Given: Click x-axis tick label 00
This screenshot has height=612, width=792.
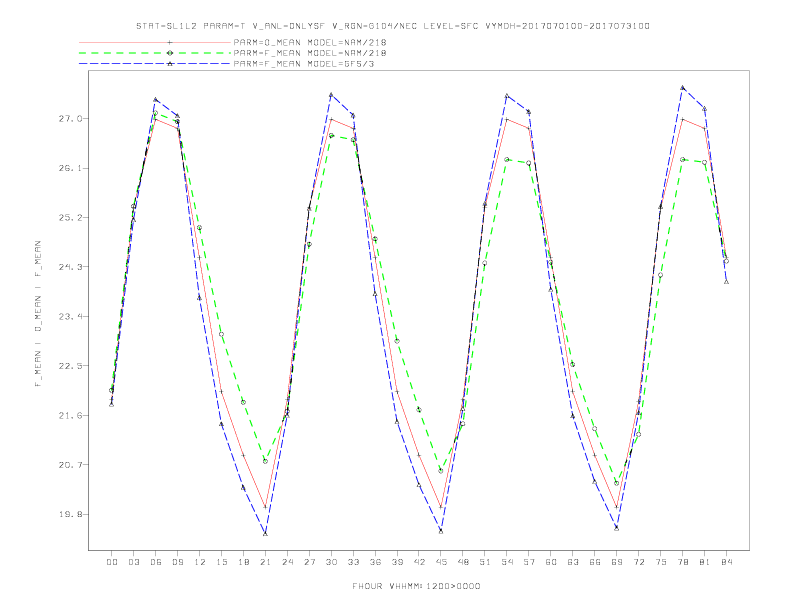Looking at the screenshot, I should pos(112,562).
